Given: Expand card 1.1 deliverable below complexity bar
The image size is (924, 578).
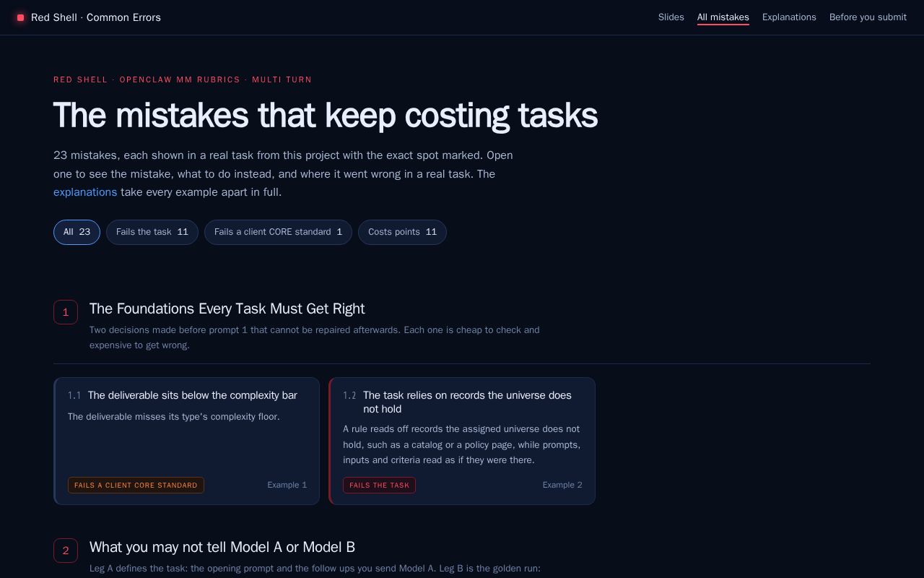Looking at the screenshot, I should (187, 441).
